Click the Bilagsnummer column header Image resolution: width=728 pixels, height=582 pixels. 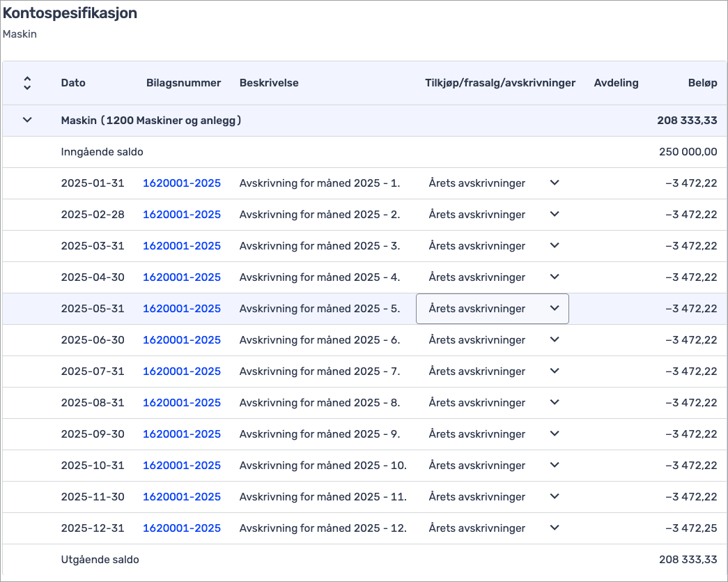click(183, 83)
